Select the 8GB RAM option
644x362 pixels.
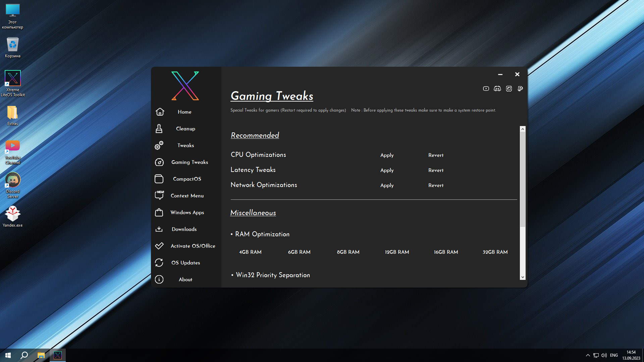(348, 252)
